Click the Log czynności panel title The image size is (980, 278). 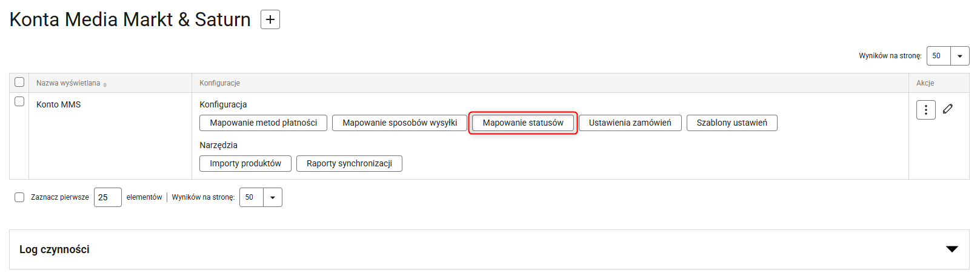(x=55, y=249)
